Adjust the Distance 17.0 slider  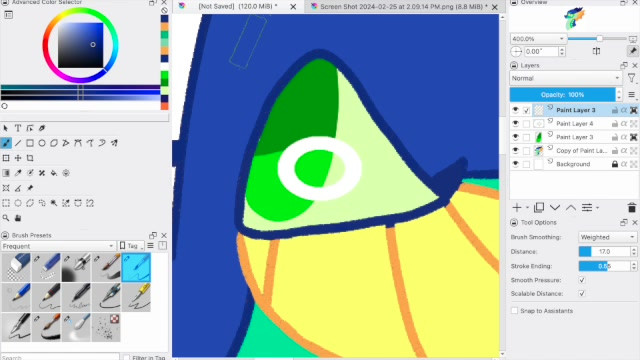604,251
